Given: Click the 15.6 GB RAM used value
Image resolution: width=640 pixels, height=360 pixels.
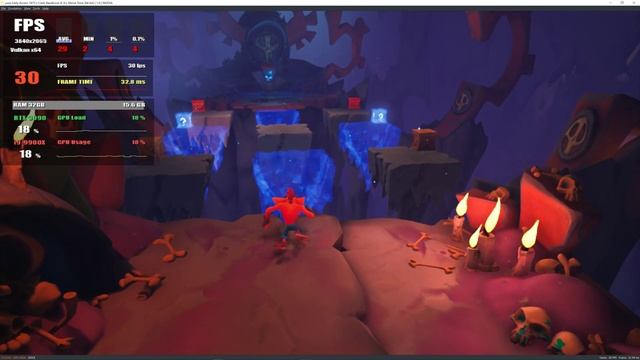Looking at the screenshot, I should coord(133,105).
